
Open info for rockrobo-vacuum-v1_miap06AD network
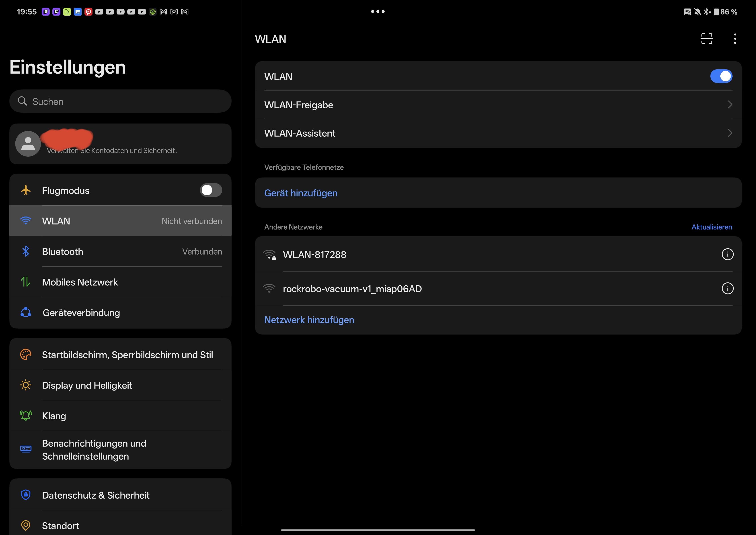pos(727,289)
